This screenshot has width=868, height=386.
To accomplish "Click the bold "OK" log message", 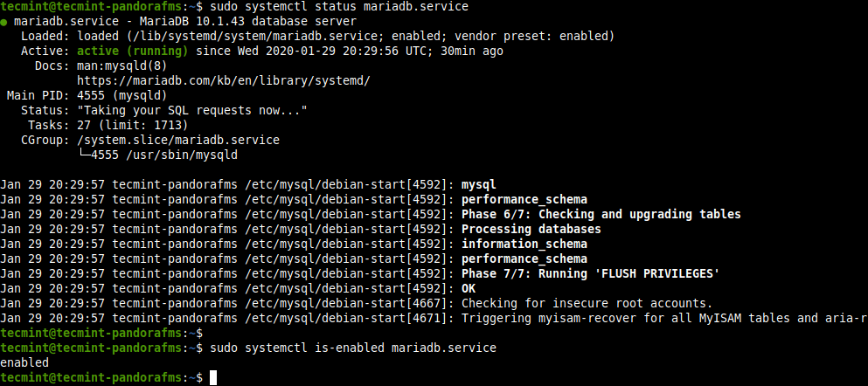I will click(469, 288).
